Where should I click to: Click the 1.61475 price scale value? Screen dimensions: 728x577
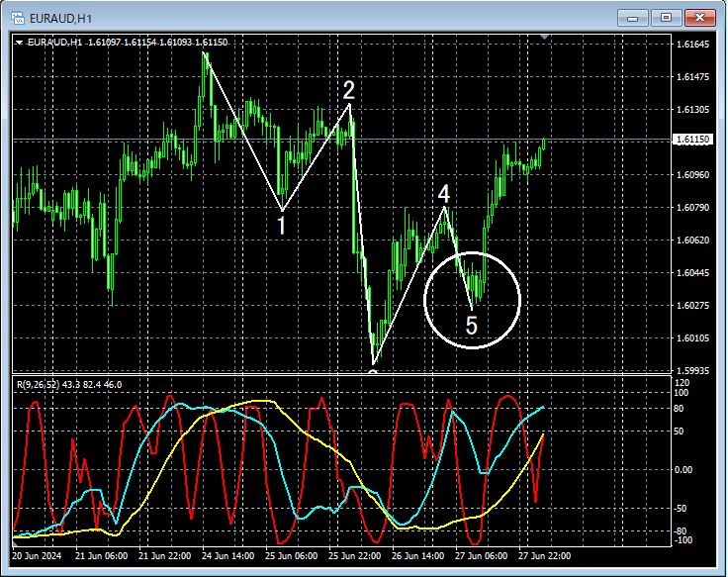(x=692, y=76)
